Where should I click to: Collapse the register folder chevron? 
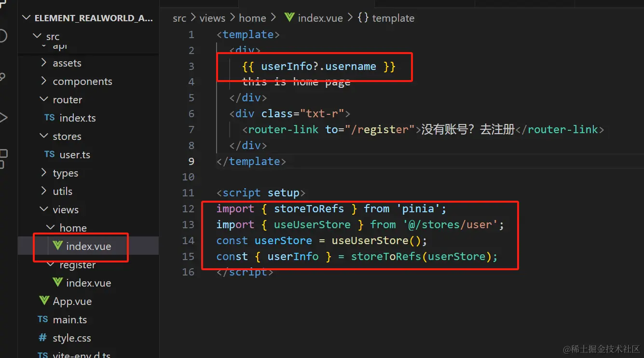(51, 265)
